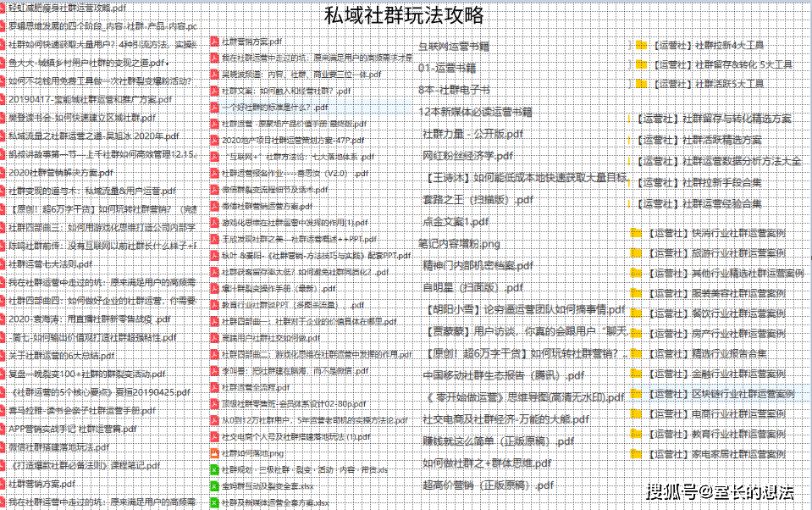Image resolution: width=812 pixels, height=510 pixels.
Task: Select 笔记内容增粉.png file
Action: pyautogui.click(x=459, y=244)
